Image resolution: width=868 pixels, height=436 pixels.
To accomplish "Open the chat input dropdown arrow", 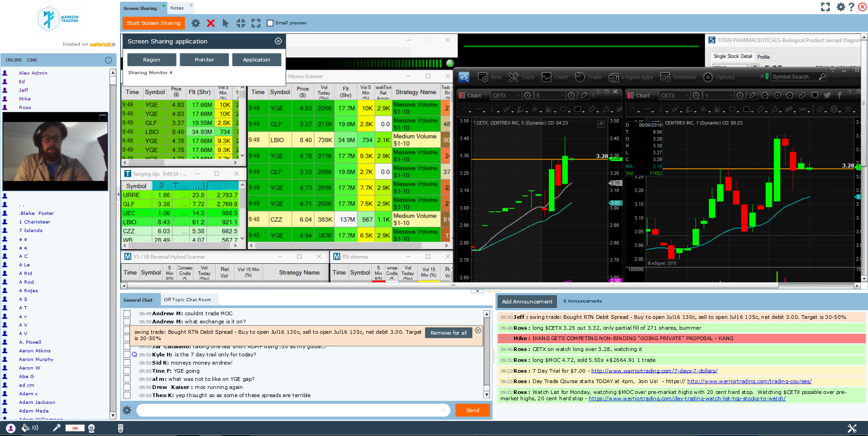I will pyautogui.click(x=443, y=410).
